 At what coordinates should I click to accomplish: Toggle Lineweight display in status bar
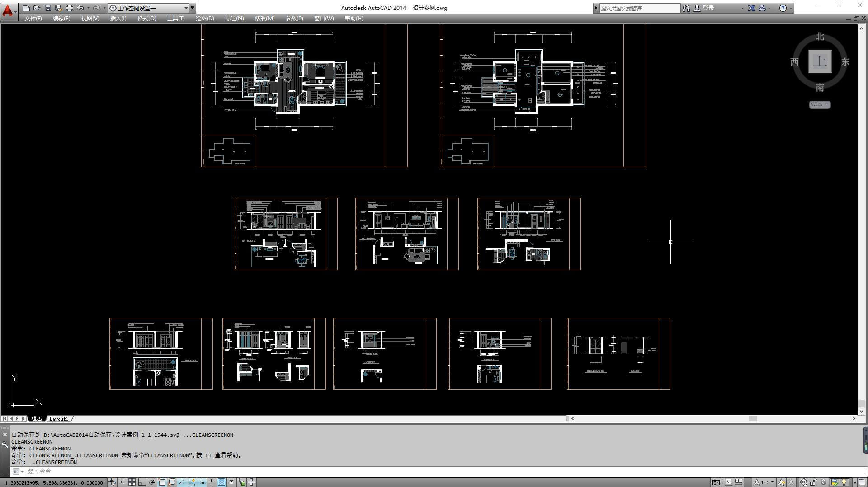pyautogui.click(x=211, y=482)
